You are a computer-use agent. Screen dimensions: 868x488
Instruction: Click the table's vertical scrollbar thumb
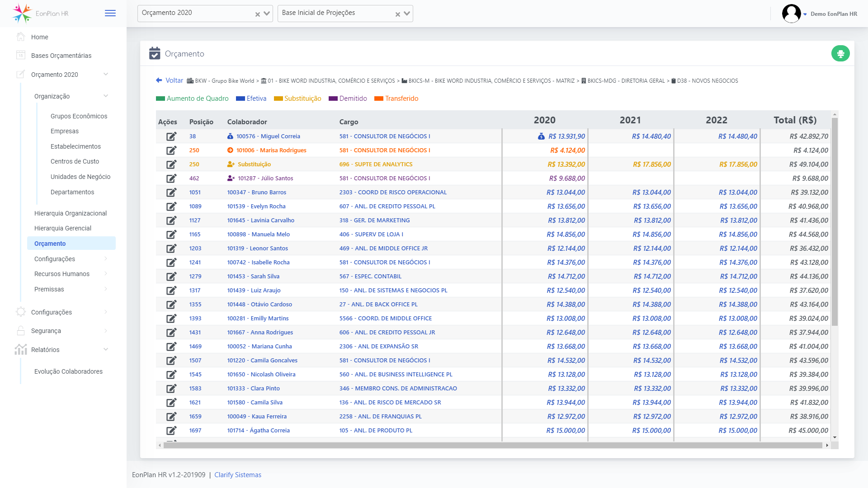point(835,221)
